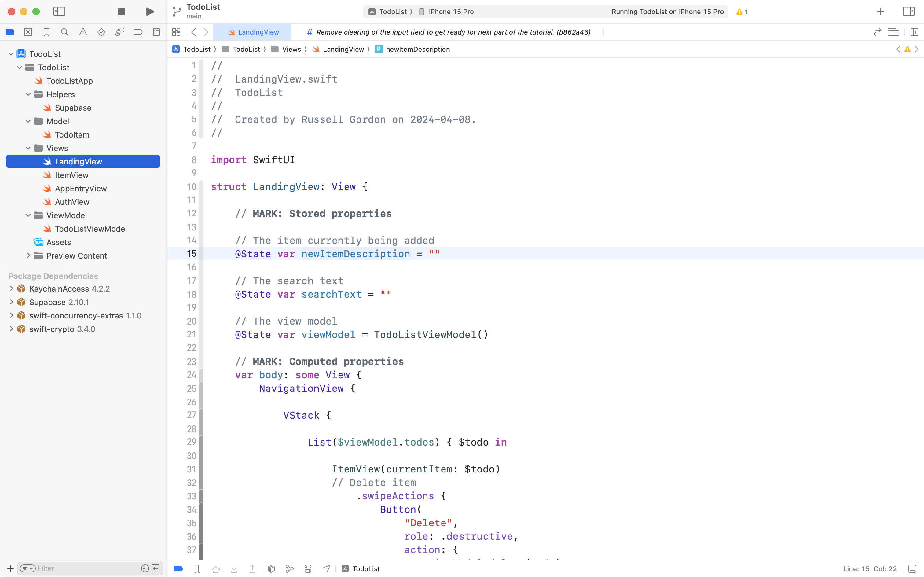Click the Simulate Location arrow icon

click(326, 569)
